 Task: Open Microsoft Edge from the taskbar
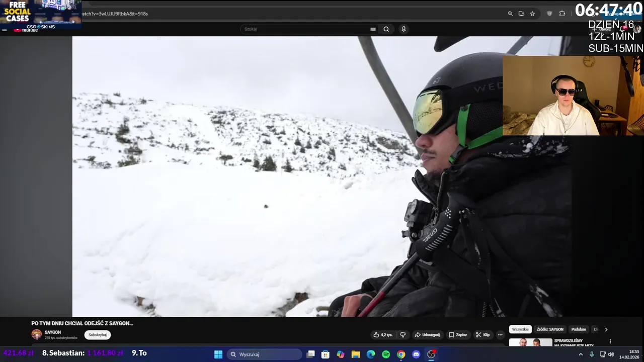pos(371,354)
